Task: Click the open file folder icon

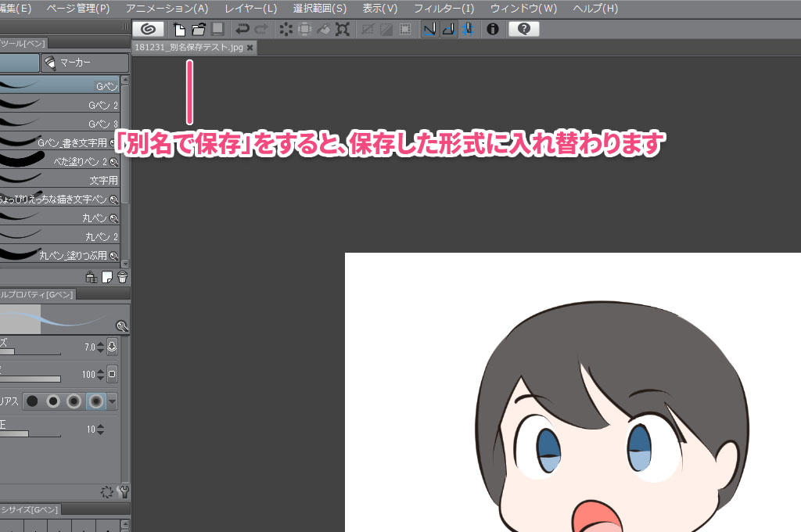Action: 199,30
